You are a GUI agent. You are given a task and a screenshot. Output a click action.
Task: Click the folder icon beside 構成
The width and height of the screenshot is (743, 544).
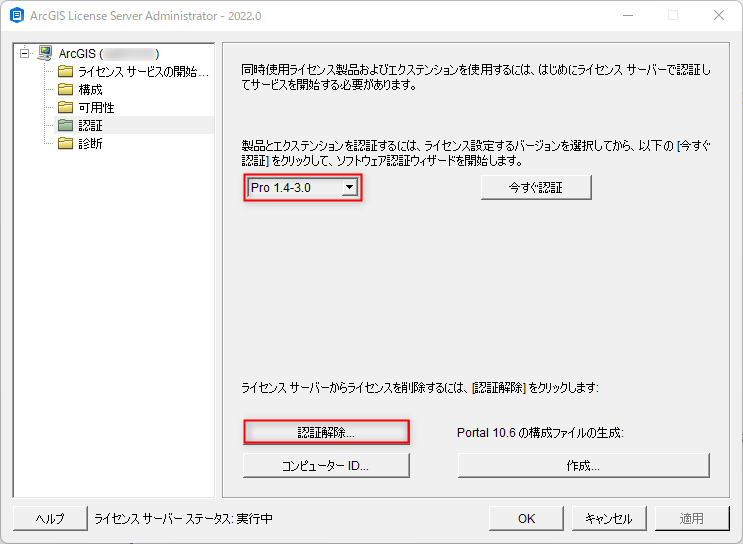coord(65,90)
